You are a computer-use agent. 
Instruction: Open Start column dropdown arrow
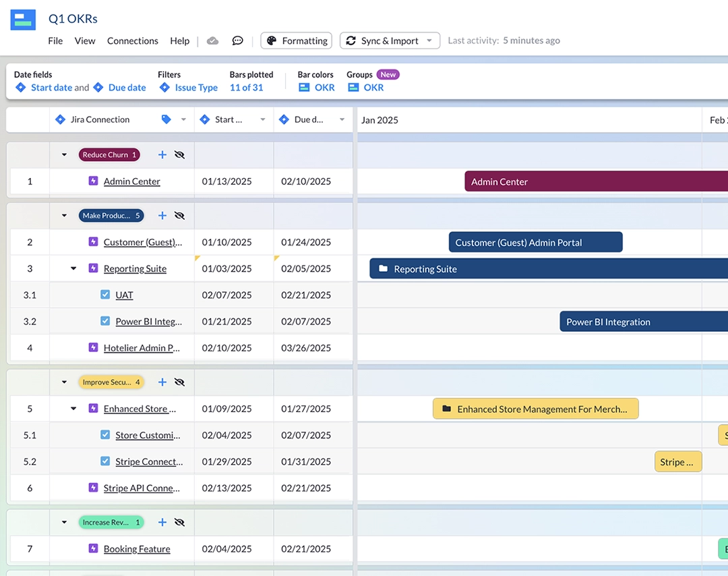263,119
